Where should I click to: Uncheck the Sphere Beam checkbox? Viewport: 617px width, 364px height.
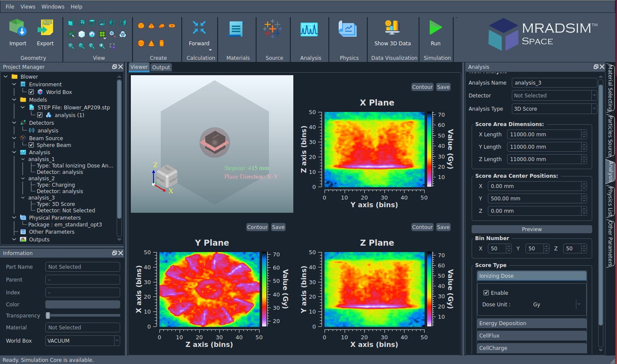pos(31,145)
